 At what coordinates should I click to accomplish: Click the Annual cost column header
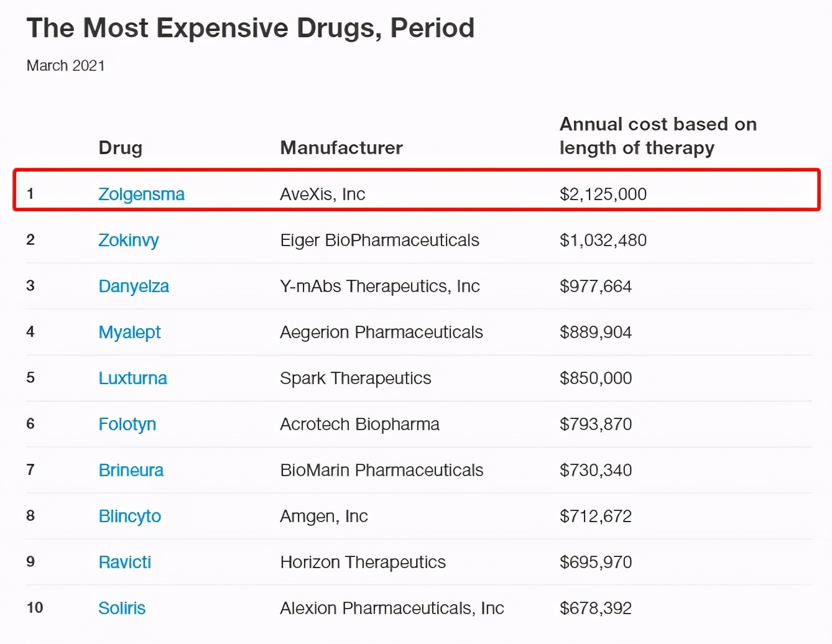[657, 136]
